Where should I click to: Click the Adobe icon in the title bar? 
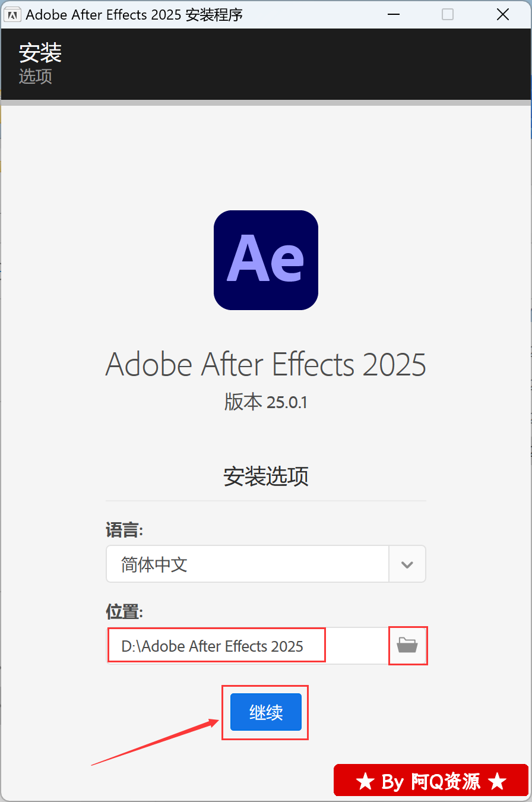pos(11,15)
